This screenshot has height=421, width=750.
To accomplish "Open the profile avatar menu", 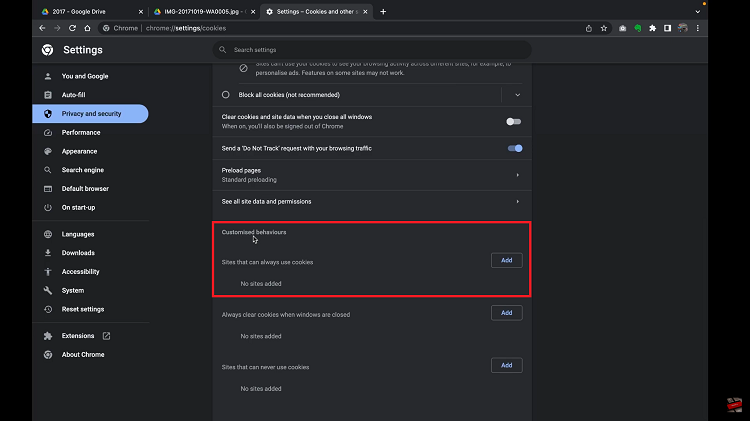I will coord(683,28).
